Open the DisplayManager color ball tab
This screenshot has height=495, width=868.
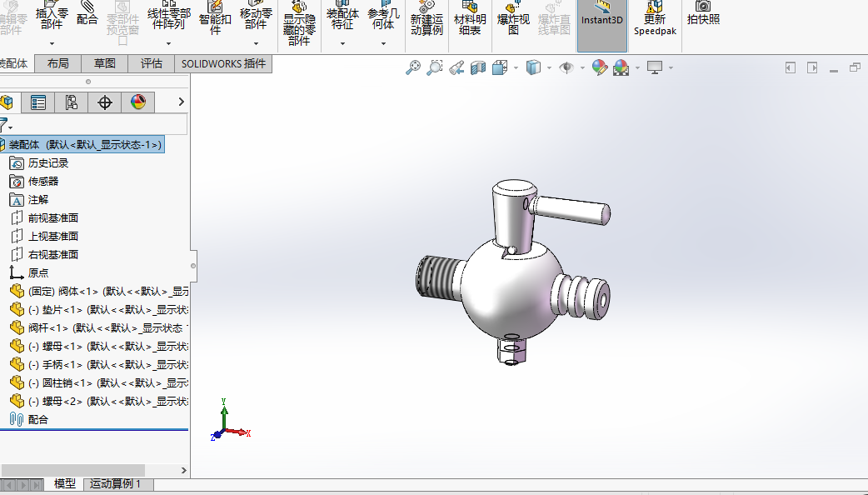coord(137,102)
